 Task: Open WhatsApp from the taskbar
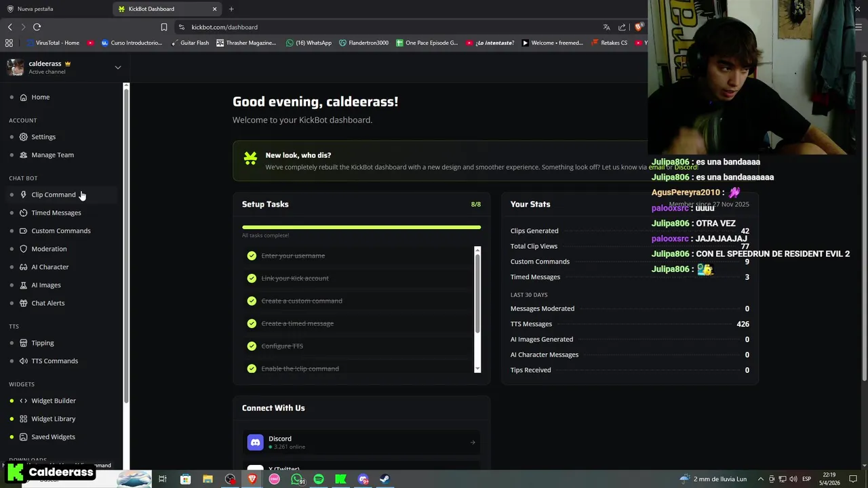(x=297, y=479)
